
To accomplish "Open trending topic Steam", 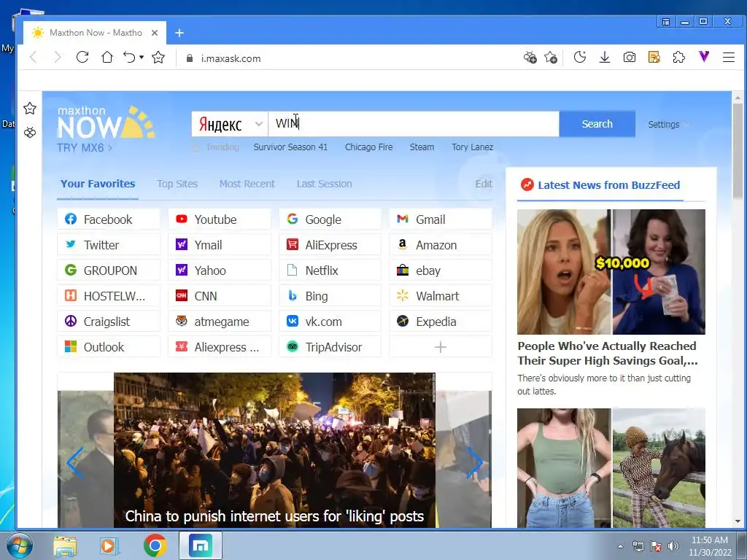I will coord(422,147).
